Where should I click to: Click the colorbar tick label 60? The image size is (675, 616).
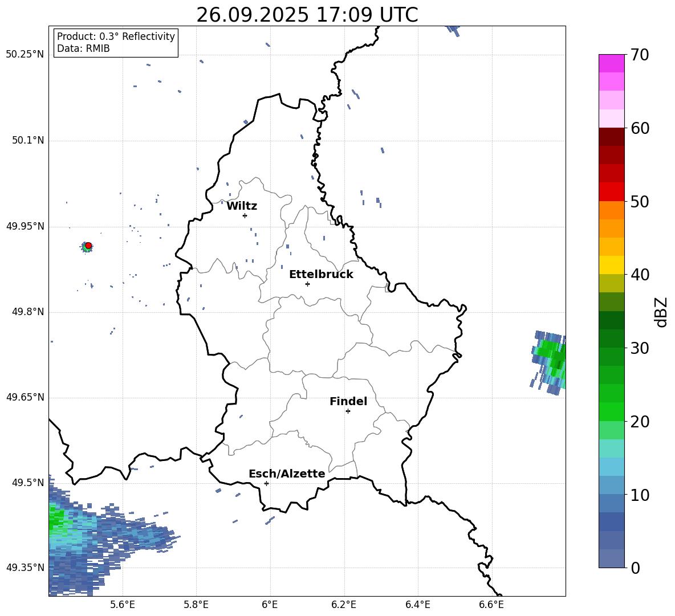click(x=640, y=128)
